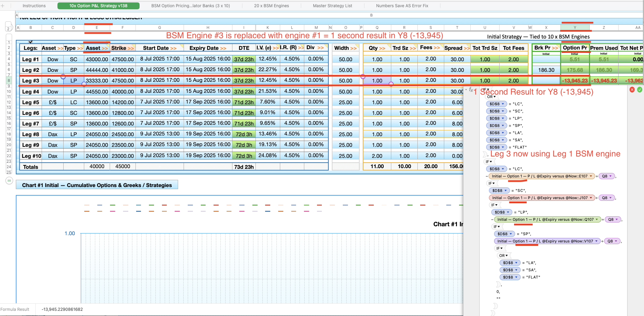Open the dropdown on the Q107 reference token
Viewport: 644px width, 316px height.
pos(597,219)
